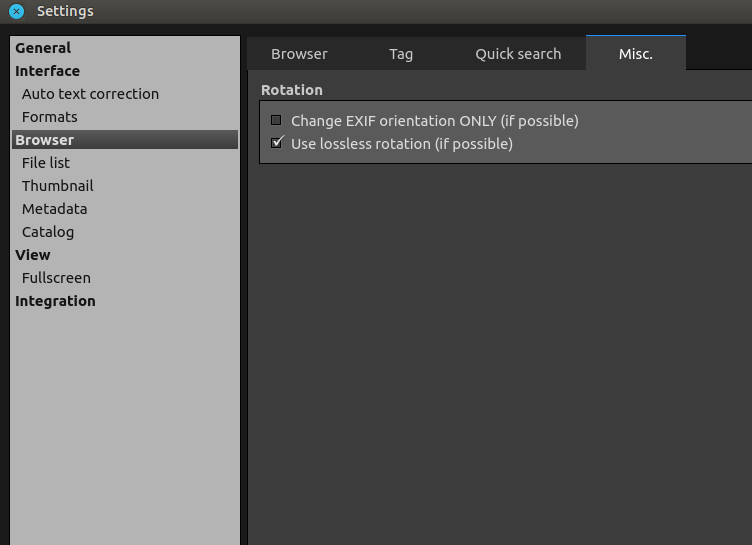Go to Integration settings

point(55,301)
